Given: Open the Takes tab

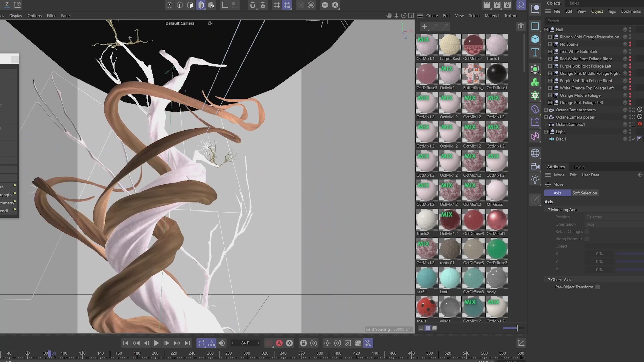Looking at the screenshot, I should (x=574, y=3).
